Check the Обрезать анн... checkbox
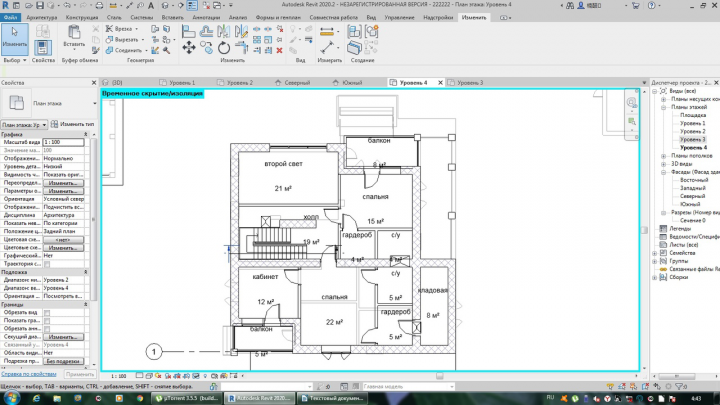Image resolution: width=720 pixels, height=405 pixels. pos(47,329)
